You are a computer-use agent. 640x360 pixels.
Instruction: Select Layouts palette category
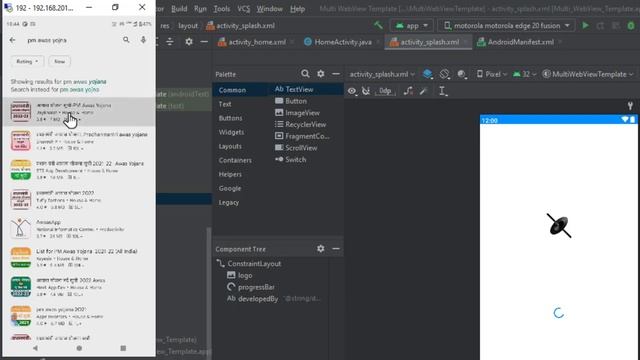tap(230, 146)
